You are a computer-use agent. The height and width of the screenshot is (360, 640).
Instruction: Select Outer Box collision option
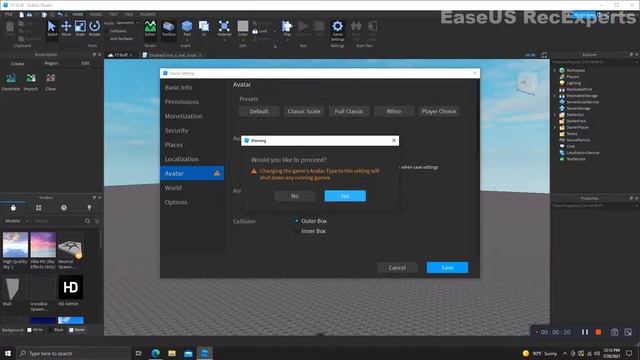pos(296,221)
